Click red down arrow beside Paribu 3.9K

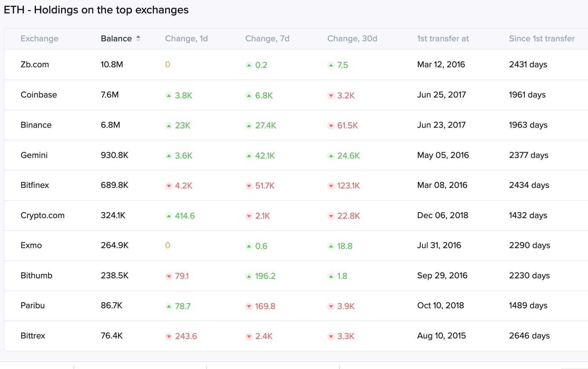331,306
